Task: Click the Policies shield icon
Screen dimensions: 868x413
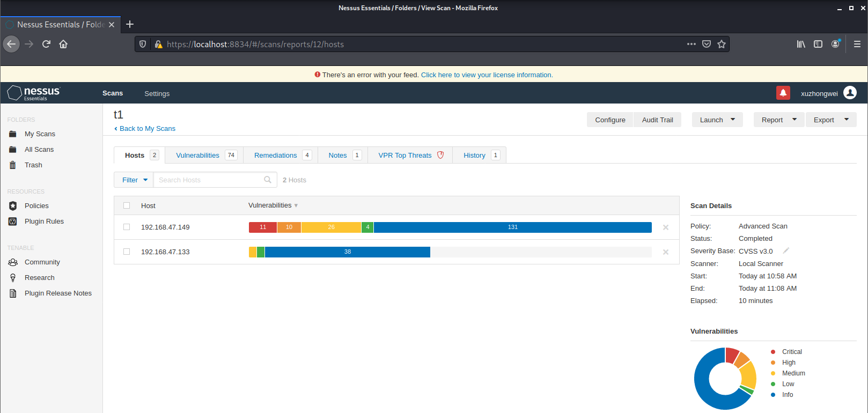Action: click(13, 206)
